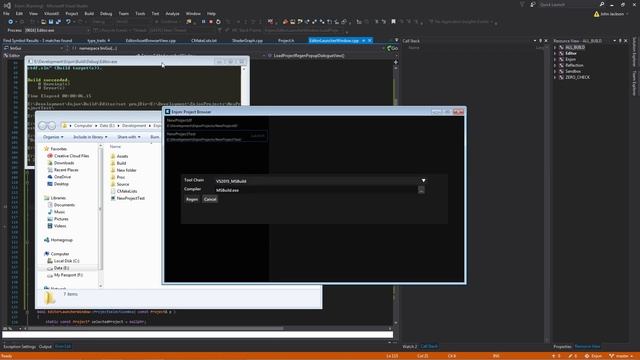Click the Save All toolbar icon
The width and height of the screenshot is (640, 360).
(58, 22)
